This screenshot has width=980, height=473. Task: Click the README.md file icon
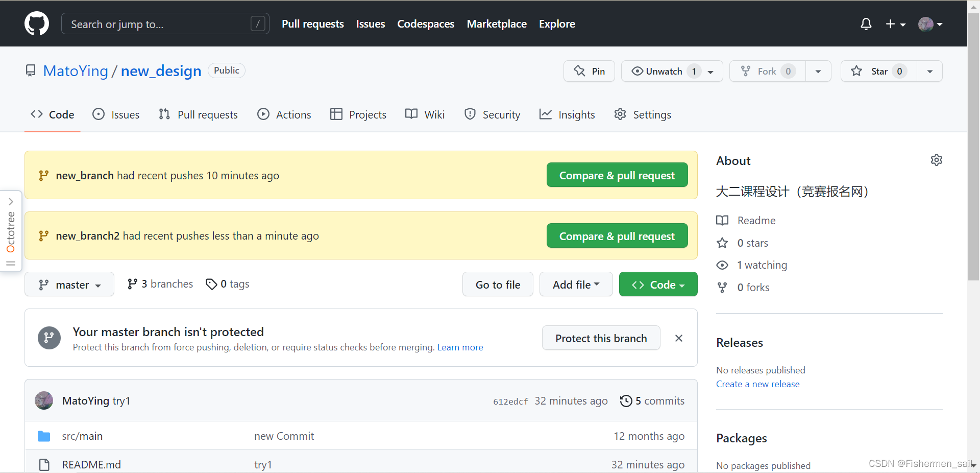coord(44,465)
